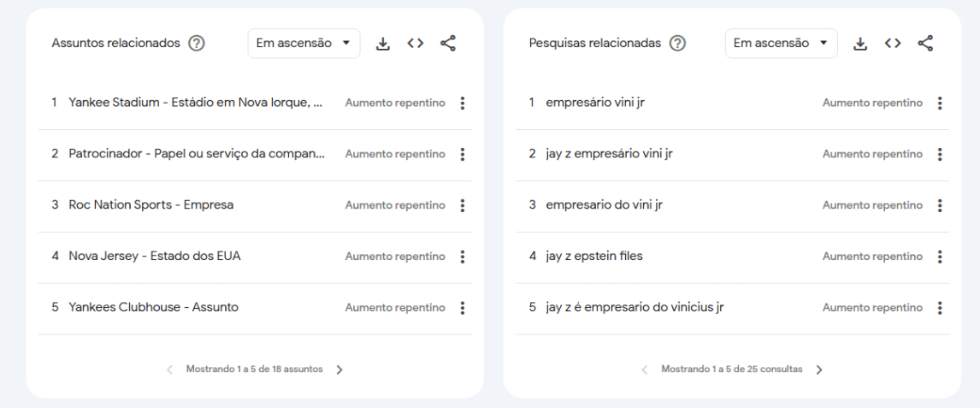Image resolution: width=980 pixels, height=408 pixels.
Task: Download Assuntos relacionados data as CSV
Action: (383, 44)
